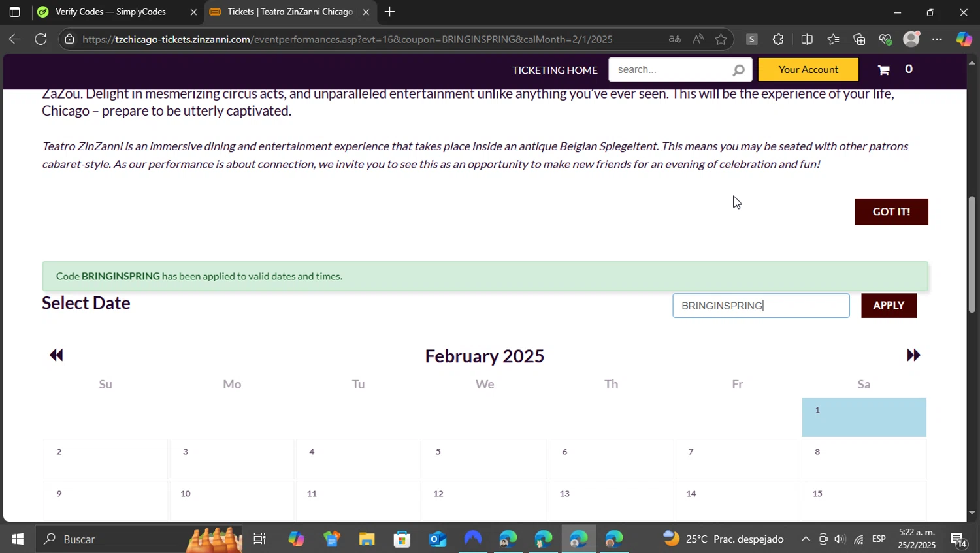The width and height of the screenshot is (980, 553).
Task: Select February 1 on calendar
Action: point(864,417)
